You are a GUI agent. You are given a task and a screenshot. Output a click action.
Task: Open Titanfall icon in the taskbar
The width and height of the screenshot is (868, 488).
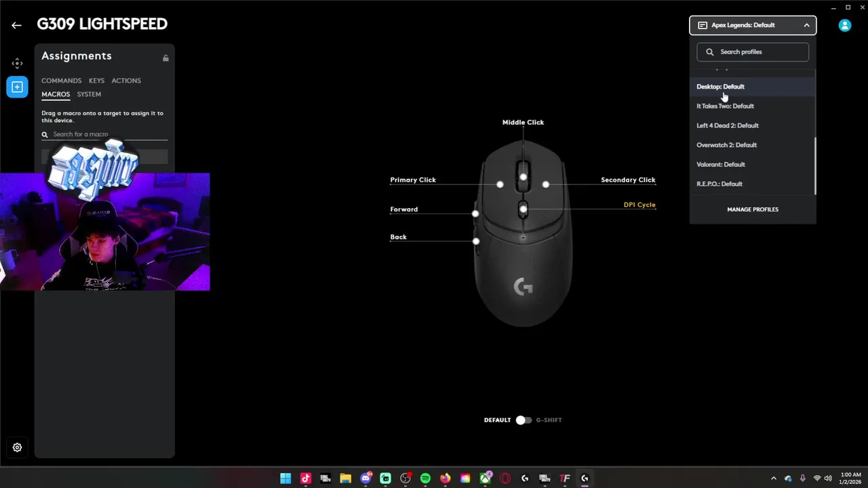tap(564, 479)
